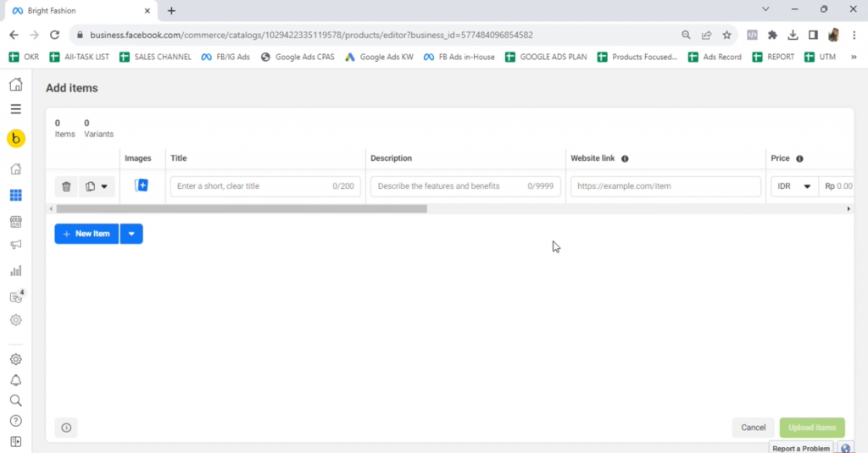Click the trash delete row icon
The width and height of the screenshot is (868, 453).
coord(66,186)
